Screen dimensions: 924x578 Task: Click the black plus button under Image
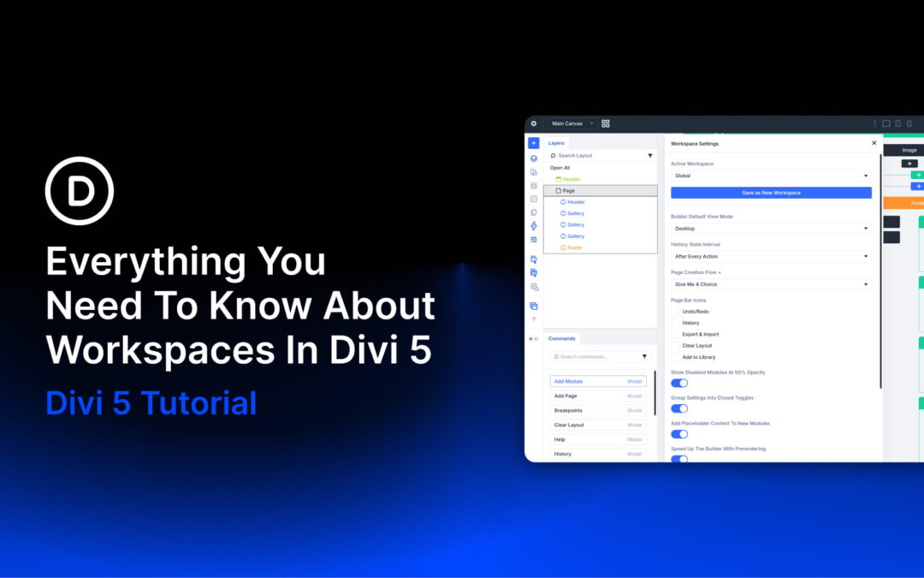point(909,164)
